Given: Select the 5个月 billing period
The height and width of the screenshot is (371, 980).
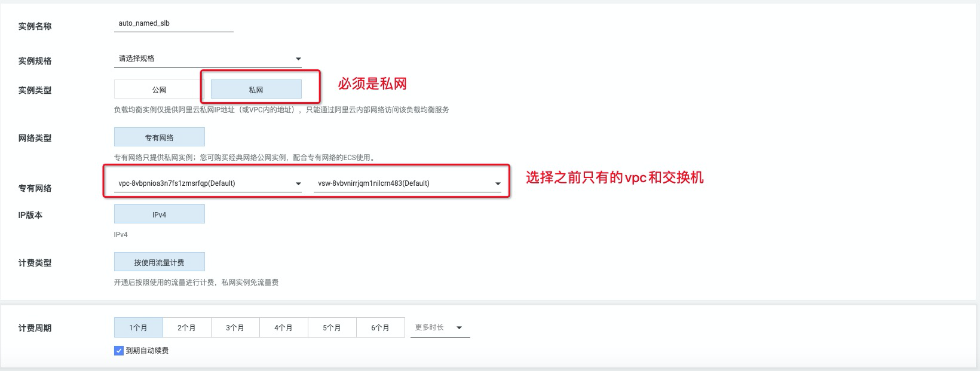Looking at the screenshot, I should (332, 327).
